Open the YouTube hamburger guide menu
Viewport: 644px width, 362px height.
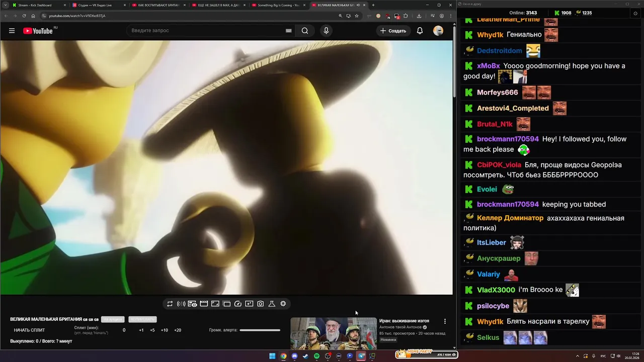point(12,31)
